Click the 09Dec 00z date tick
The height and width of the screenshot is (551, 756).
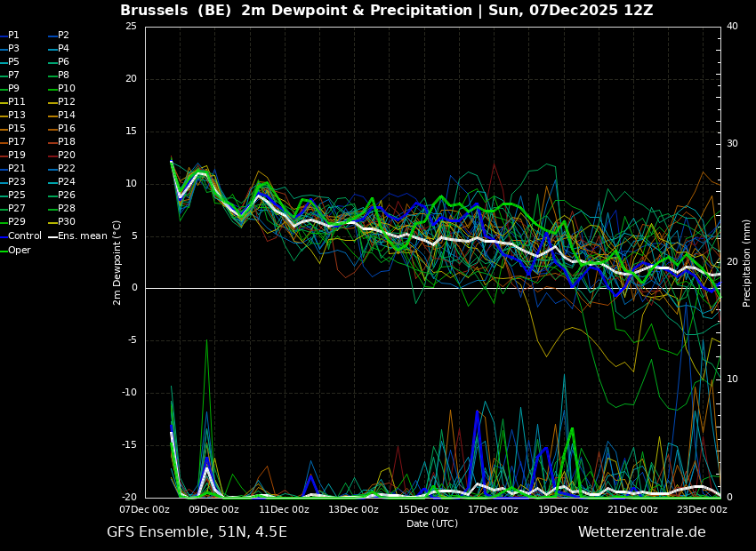[213, 509]
